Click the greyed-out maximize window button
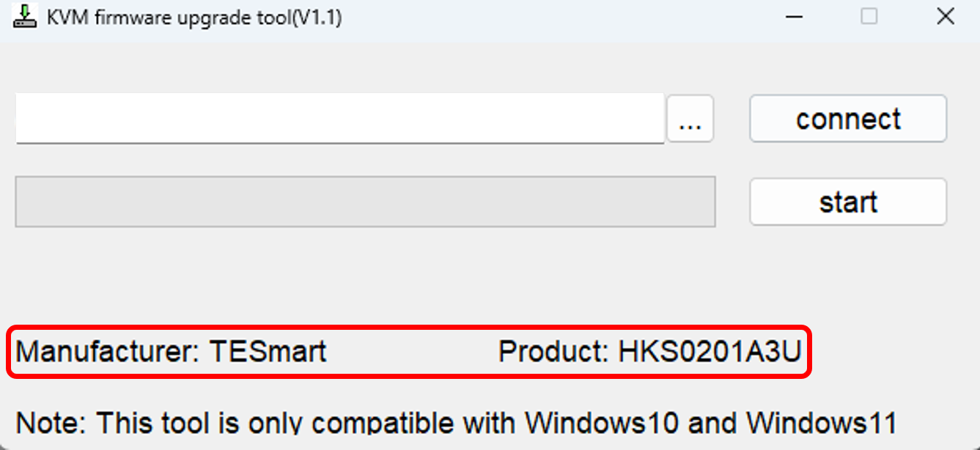 (869, 17)
